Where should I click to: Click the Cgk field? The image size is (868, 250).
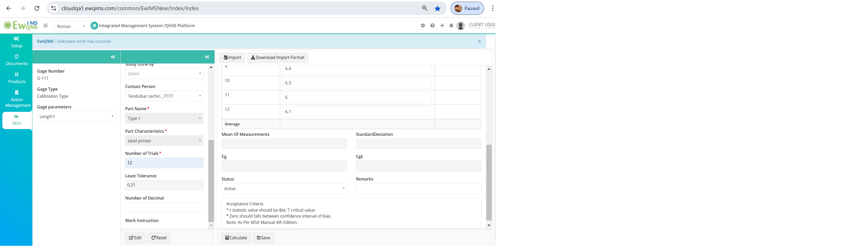tap(419, 166)
